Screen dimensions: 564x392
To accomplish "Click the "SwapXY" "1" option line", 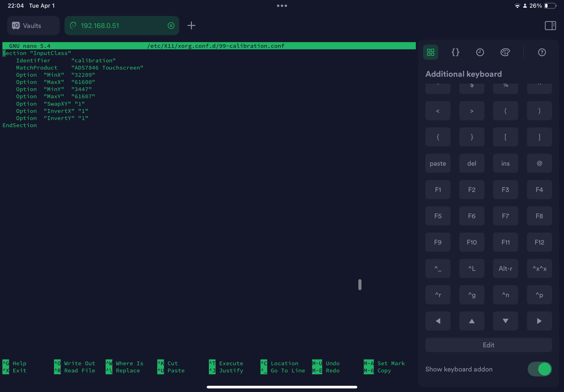I will (50, 104).
